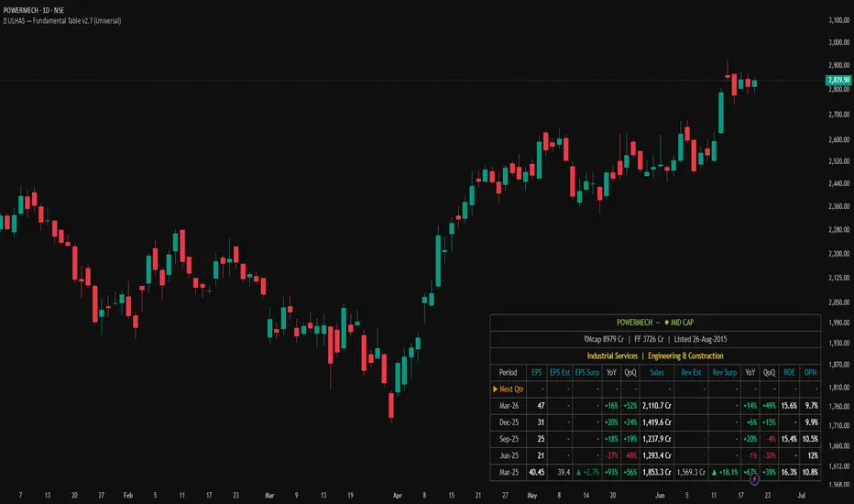Click the 2,110.7 Cr sales value
The height and width of the screenshot is (504, 854).
[657, 406]
